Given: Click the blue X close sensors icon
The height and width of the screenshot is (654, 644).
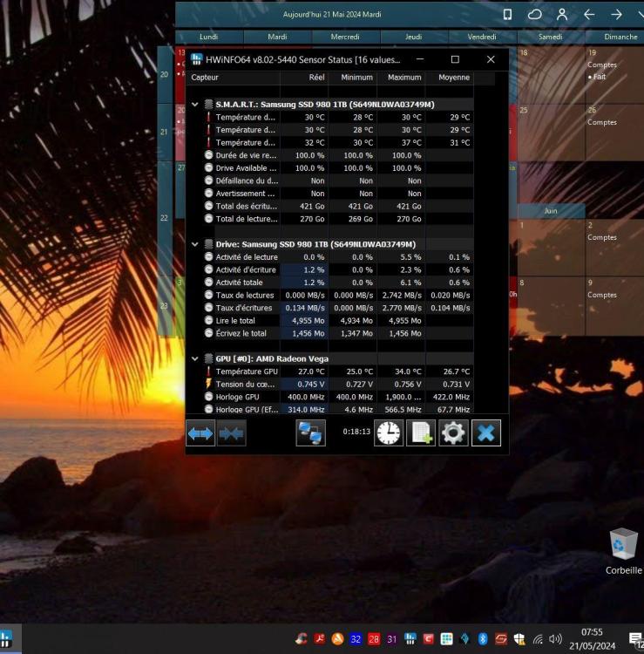Looking at the screenshot, I should coord(486,433).
